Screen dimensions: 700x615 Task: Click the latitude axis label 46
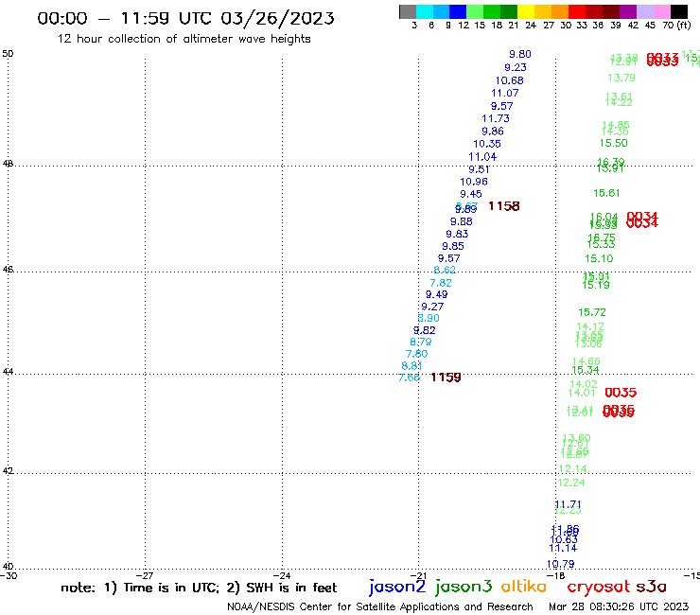click(8, 270)
